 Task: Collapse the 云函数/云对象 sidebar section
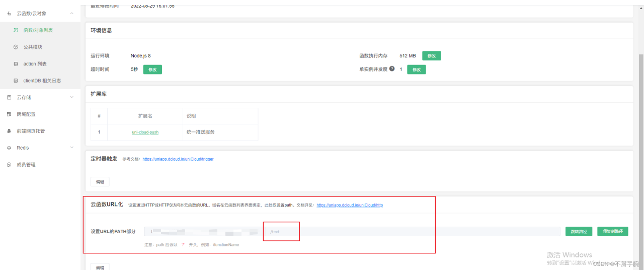[72, 14]
